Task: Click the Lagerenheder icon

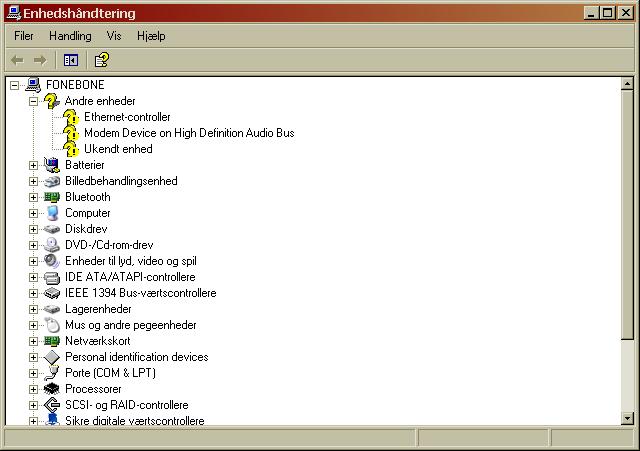Action: (x=52, y=309)
